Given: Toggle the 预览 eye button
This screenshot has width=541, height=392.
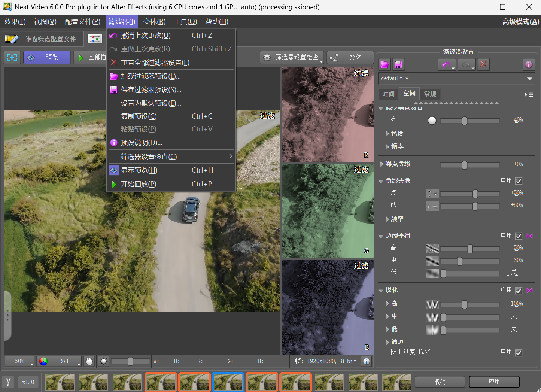Looking at the screenshot, I should point(47,57).
